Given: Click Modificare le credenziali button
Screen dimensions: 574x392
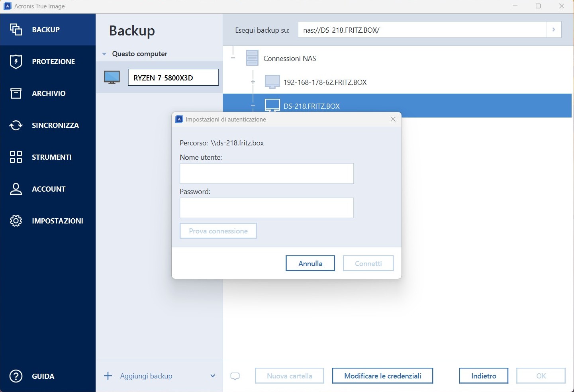Looking at the screenshot, I should tap(382, 376).
